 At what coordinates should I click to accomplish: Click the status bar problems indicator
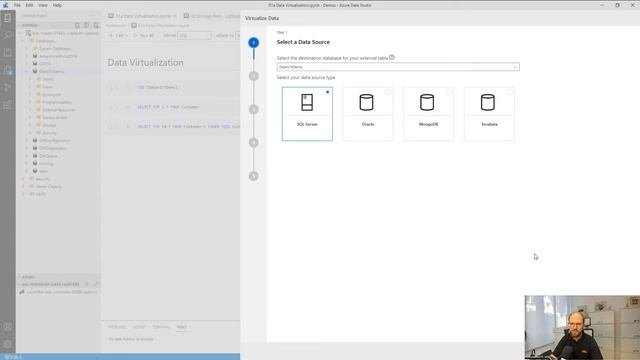click(x=13, y=357)
